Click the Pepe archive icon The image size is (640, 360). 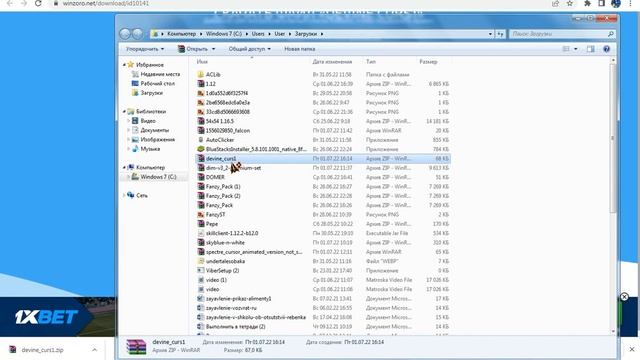200,224
